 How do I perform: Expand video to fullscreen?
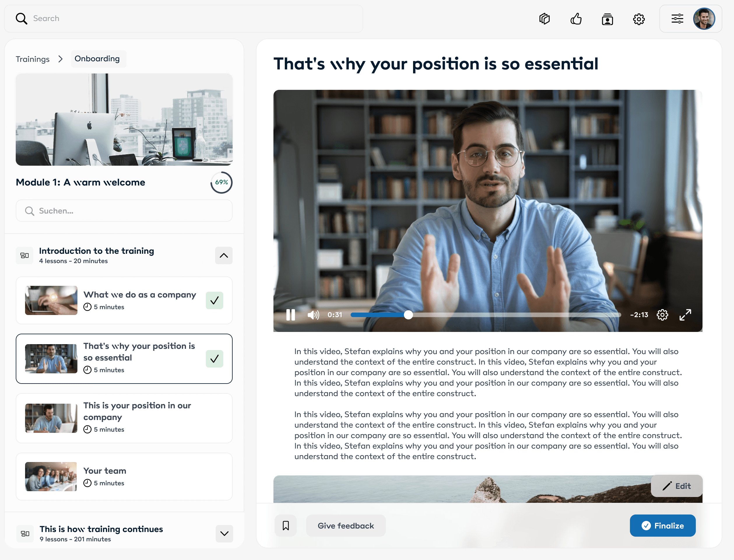point(685,315)
